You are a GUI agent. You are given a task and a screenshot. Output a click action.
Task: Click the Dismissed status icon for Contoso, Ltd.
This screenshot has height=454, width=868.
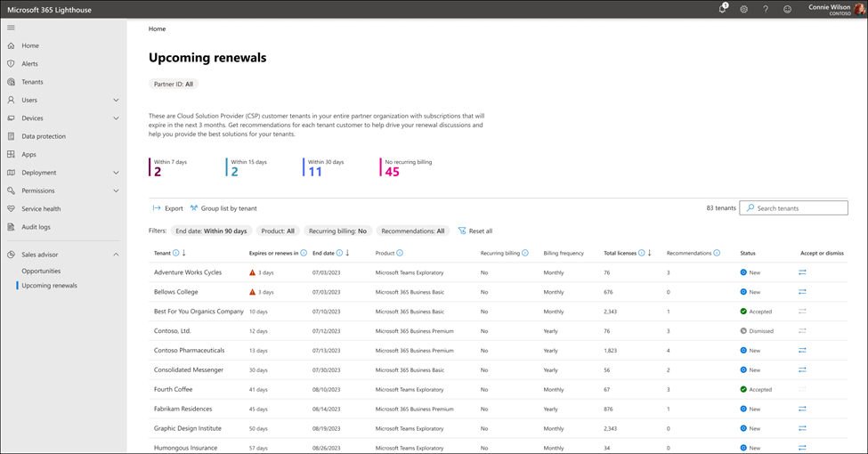click(743, 331)
